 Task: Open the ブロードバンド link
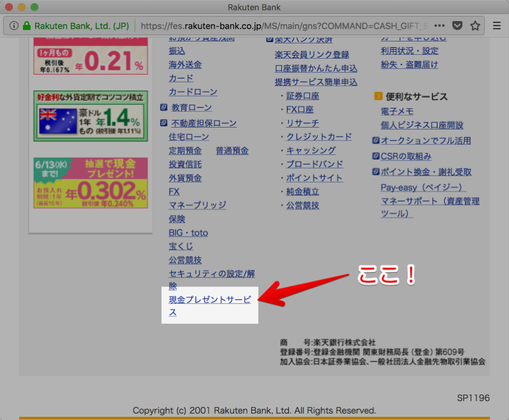tap(314, 164)
